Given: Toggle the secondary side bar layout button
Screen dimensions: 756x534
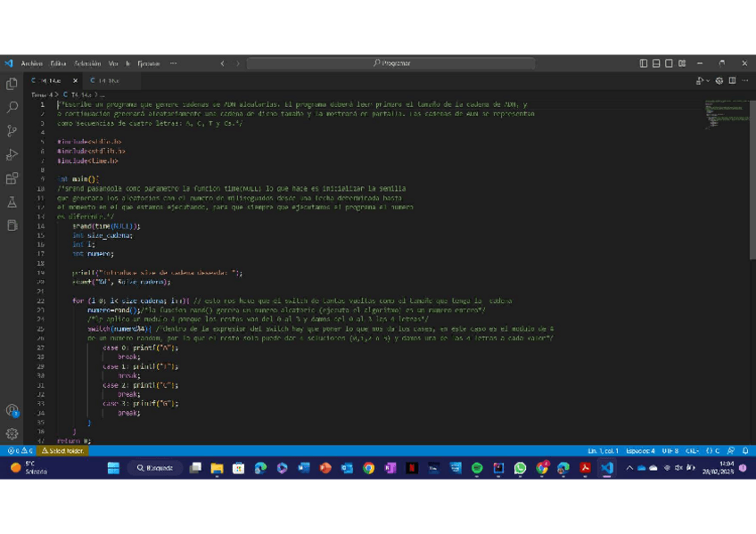Looking at the screenshot, I should tap(669, 63).
